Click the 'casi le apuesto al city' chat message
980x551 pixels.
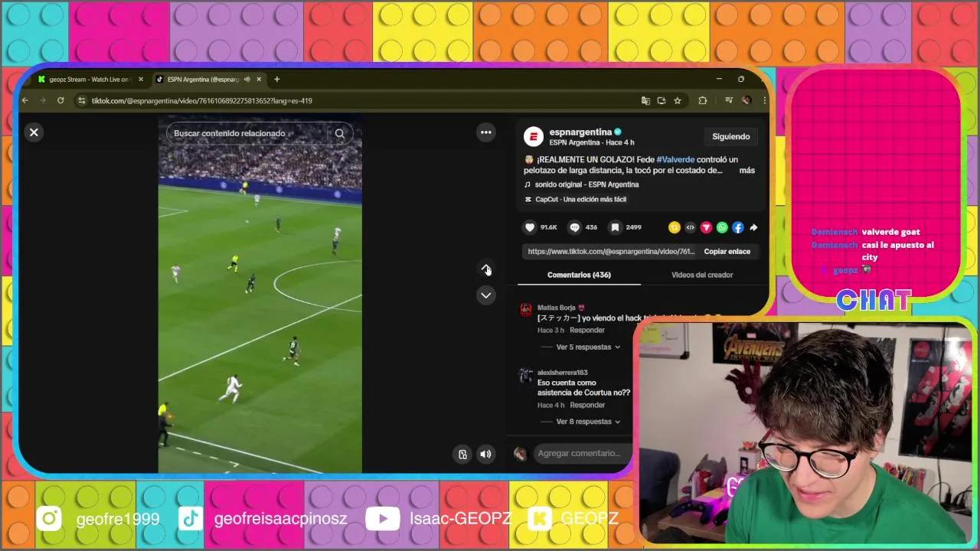[897, 251]
